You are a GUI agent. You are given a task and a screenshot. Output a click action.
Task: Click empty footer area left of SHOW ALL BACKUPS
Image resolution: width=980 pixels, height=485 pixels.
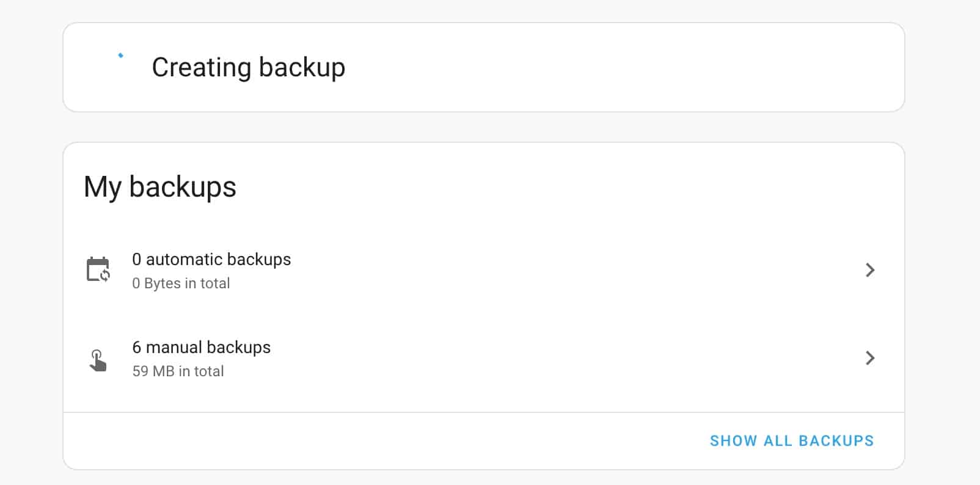pyautogui.click(x=367, y=441)
